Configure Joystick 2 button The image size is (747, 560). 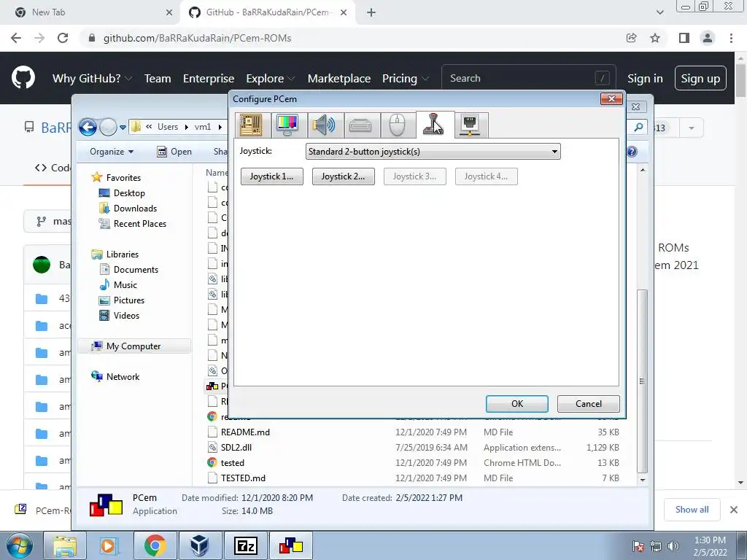click(x=343, y=176)
